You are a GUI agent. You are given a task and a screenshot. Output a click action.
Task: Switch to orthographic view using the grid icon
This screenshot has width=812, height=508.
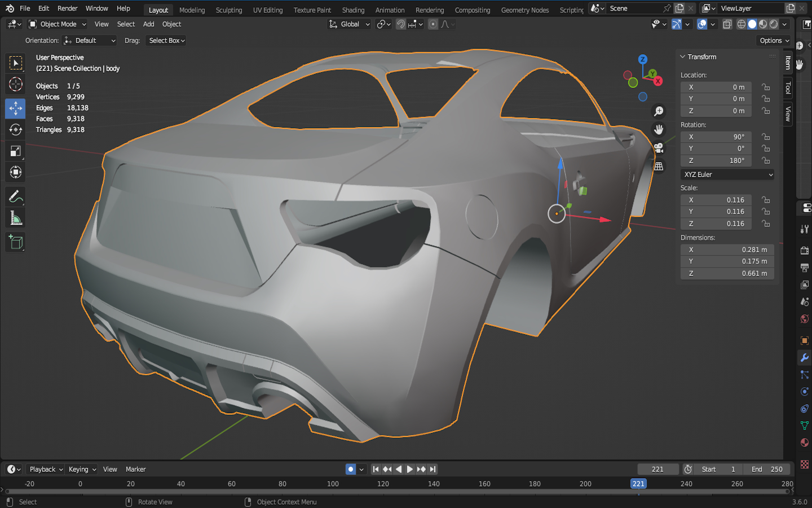(x=658, y=167)
